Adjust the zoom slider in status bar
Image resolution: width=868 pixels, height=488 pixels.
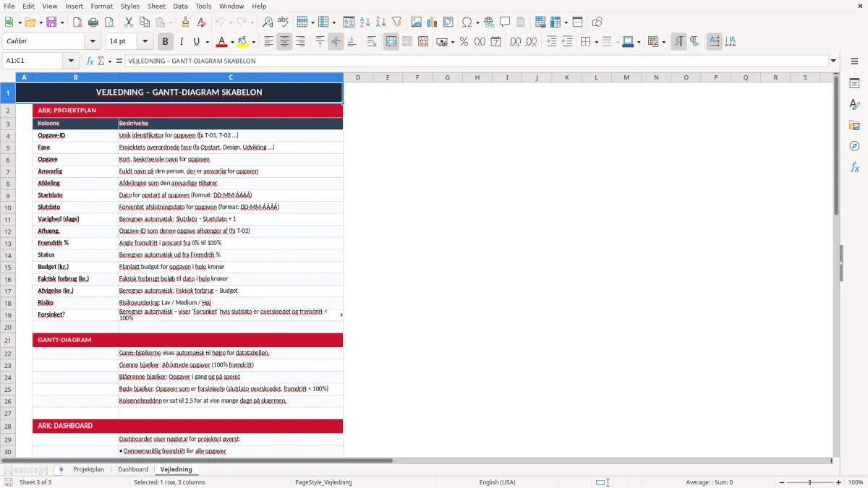pos(809,482)
